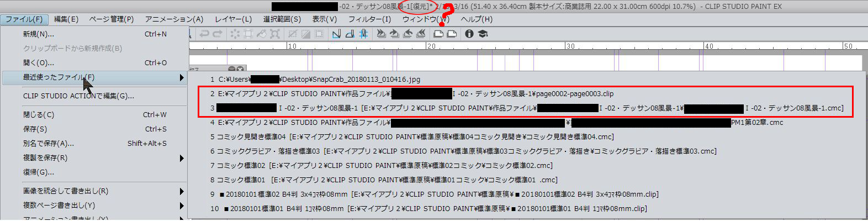Open recent file 20180101標準02 B4判 3x4コマ枠08mm

click(x=526, y=194)
